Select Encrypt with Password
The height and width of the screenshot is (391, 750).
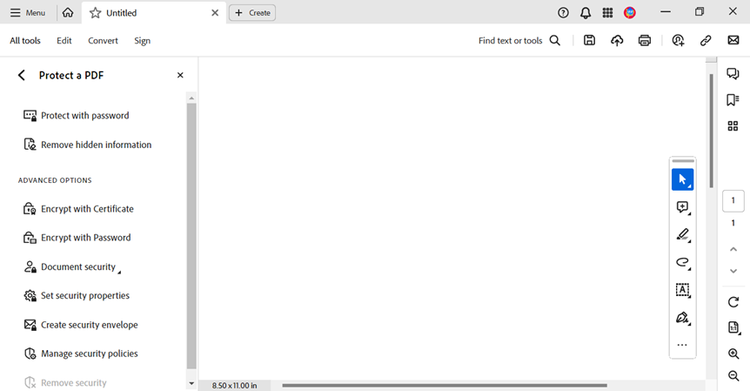tap(77, 237)
